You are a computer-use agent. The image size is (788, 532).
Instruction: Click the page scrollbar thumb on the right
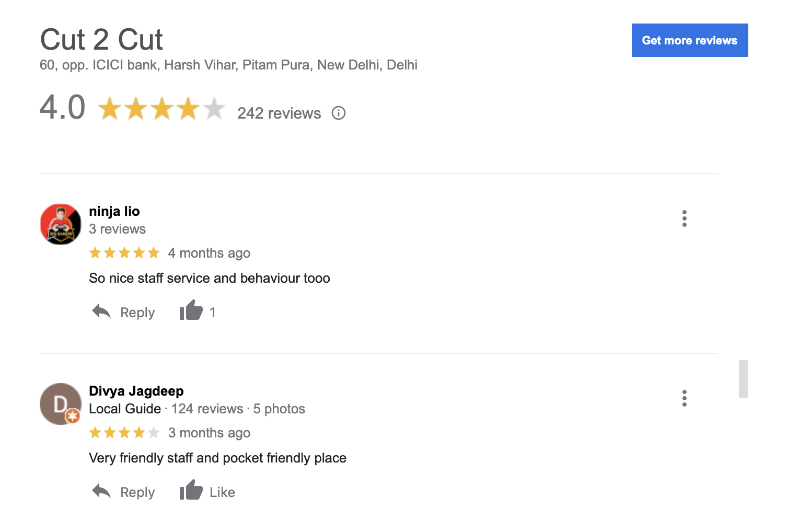743,379
